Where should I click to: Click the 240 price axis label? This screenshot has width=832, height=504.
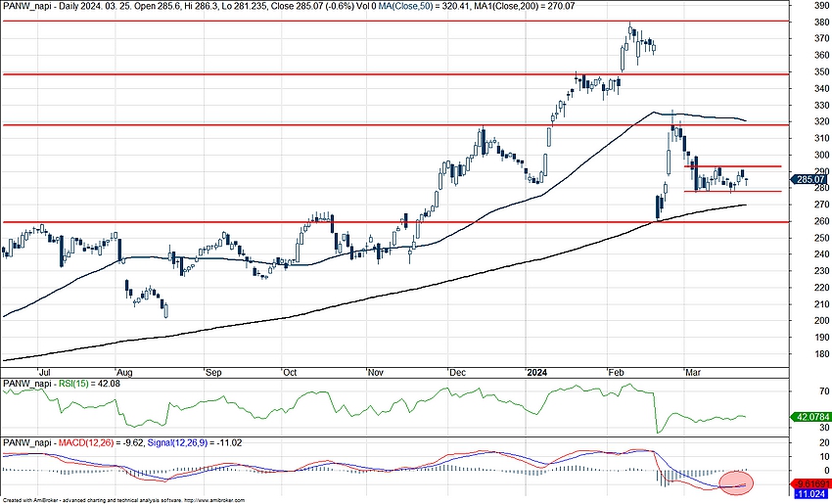tap(820, 254)
